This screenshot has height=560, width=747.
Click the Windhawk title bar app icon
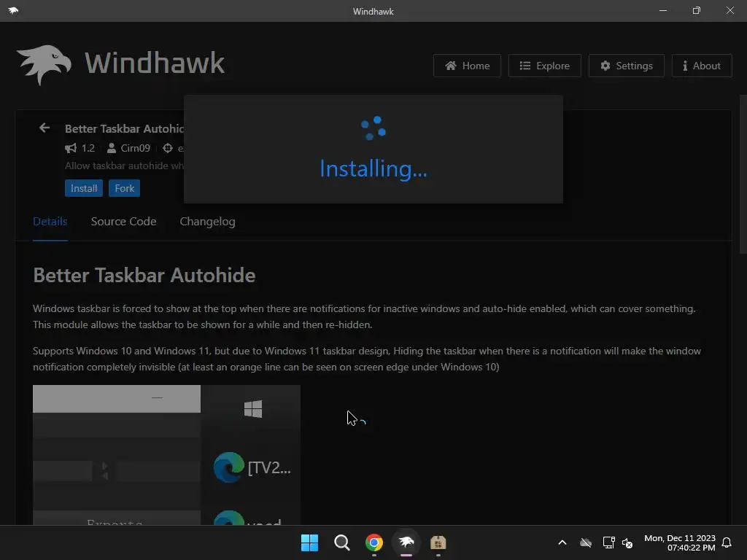tap(13, 10)
